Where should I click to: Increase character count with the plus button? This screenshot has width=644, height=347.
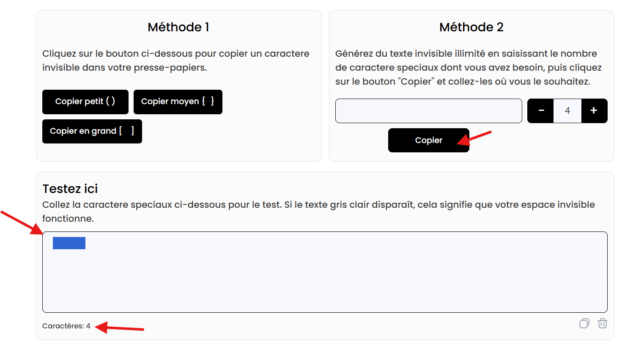(594, 111)
